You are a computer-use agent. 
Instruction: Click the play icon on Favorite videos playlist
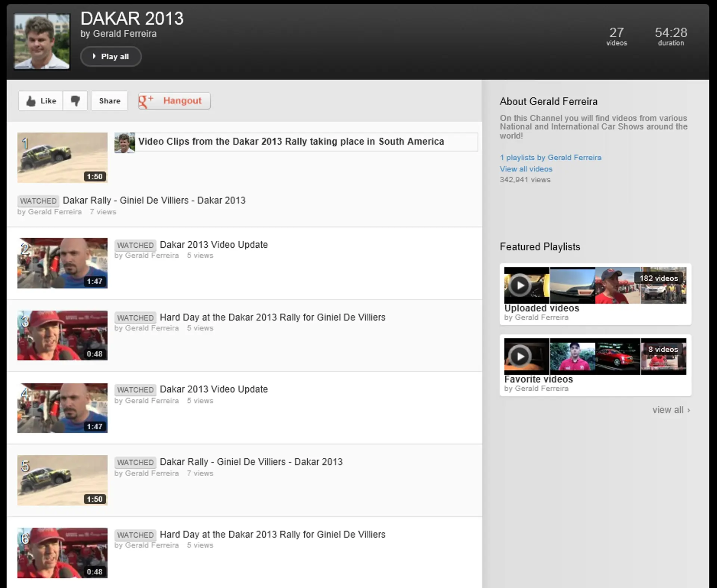[x=519, y=356]
